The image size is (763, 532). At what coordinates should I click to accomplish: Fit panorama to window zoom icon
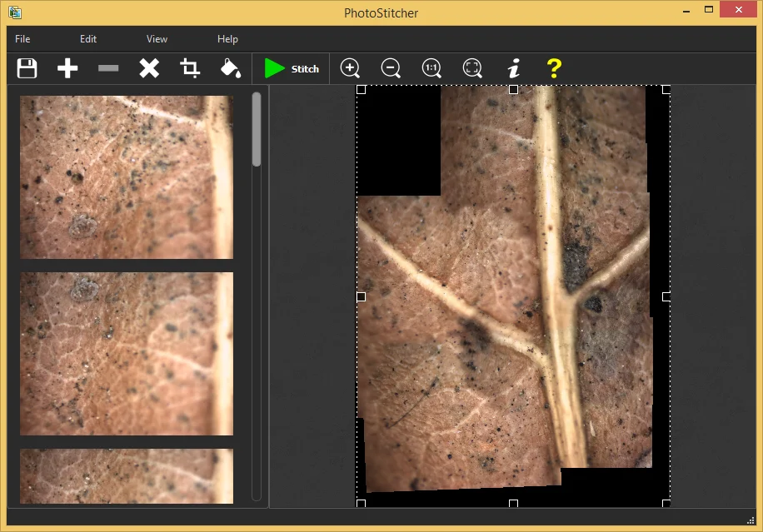tap(472, 68)
